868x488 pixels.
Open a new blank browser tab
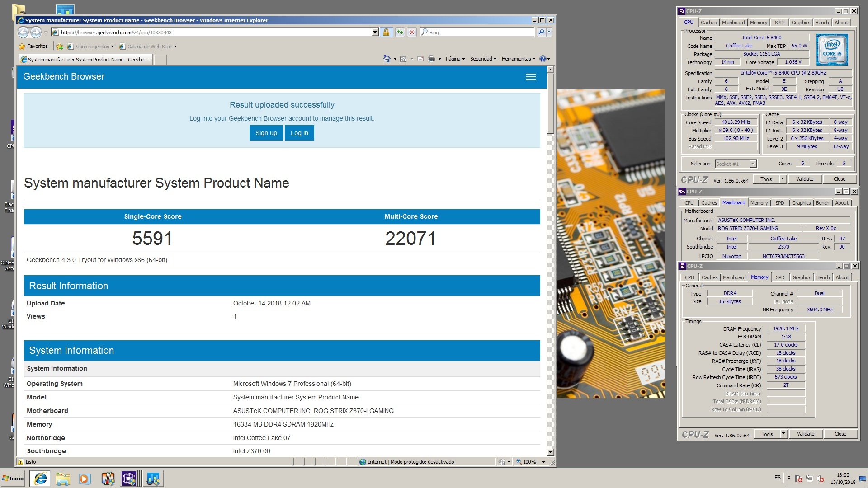(160, 59)
